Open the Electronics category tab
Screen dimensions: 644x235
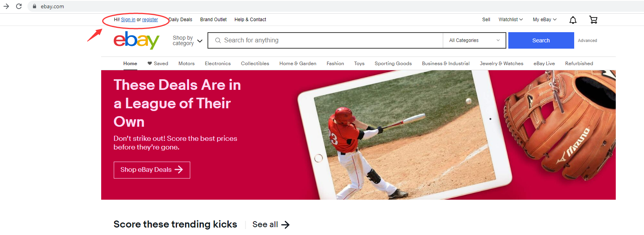pyautogui.click(x=218, y=64)
